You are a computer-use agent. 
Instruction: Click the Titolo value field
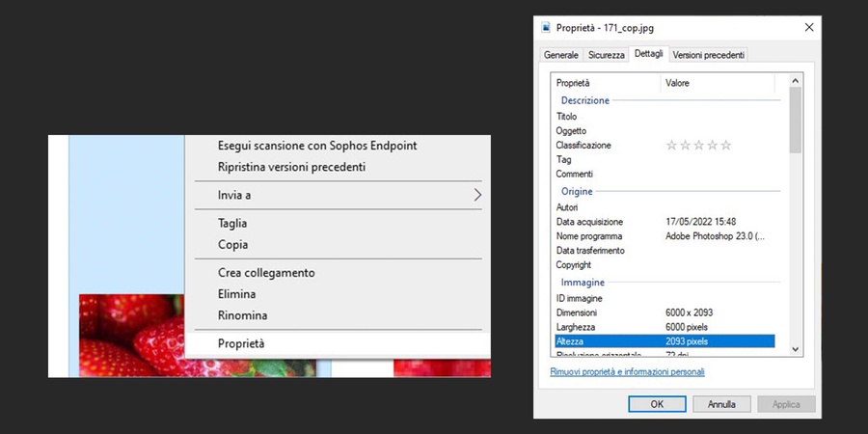719,117
